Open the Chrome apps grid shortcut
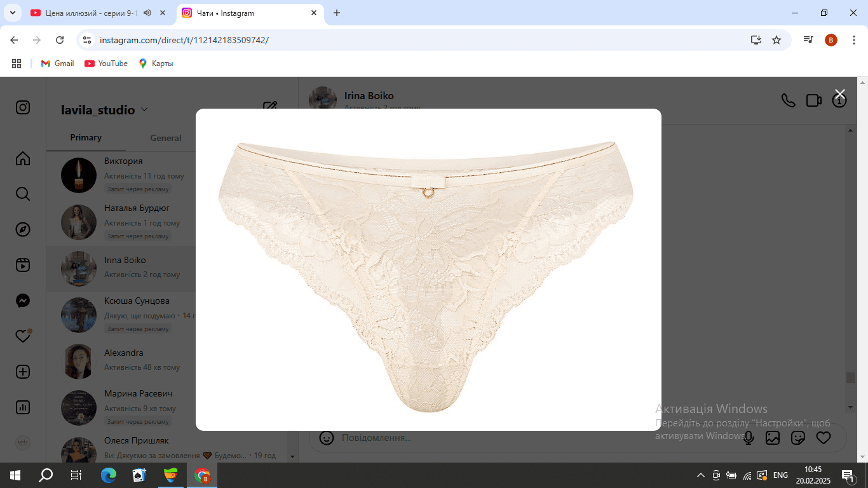 pos(17,64)
